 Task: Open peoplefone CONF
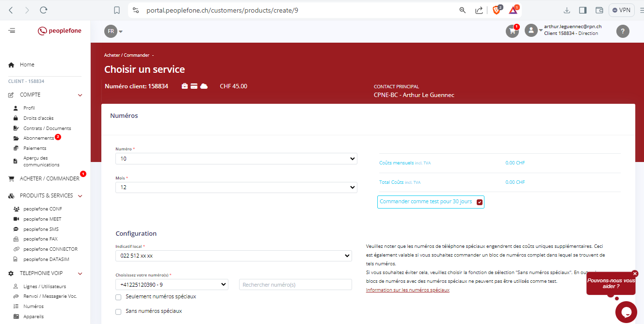pyautogui.click(x=43, y=209)
